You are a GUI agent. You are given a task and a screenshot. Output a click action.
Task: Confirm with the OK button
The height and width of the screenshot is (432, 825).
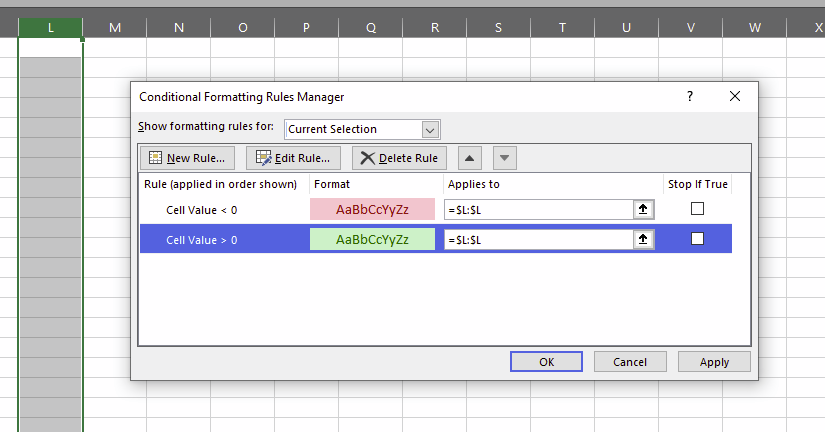tap(546, 362)
